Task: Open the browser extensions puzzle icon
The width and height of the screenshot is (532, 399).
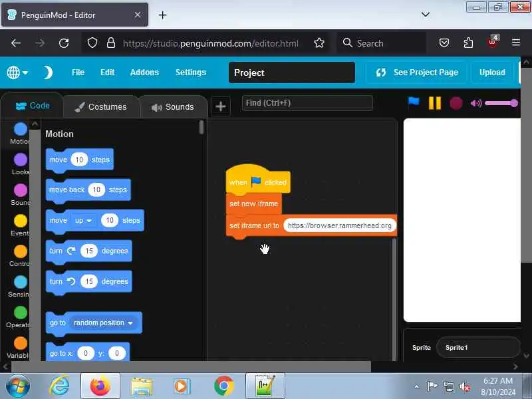Action: point(468,43)
